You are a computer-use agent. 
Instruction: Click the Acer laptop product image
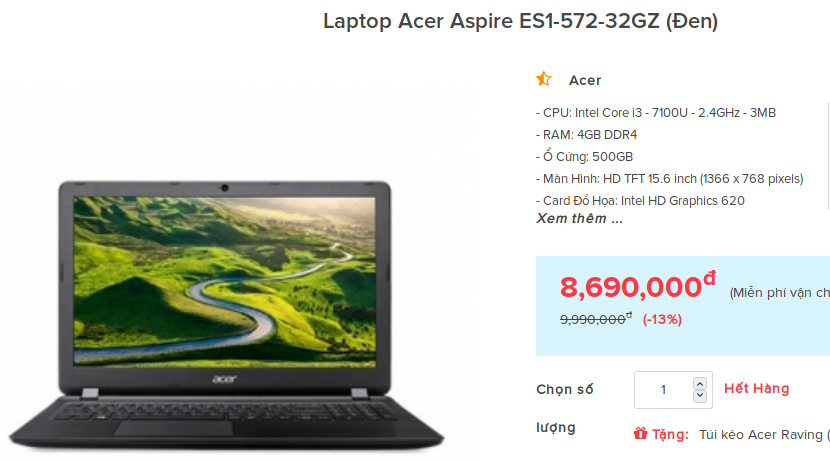click(226, 315)
